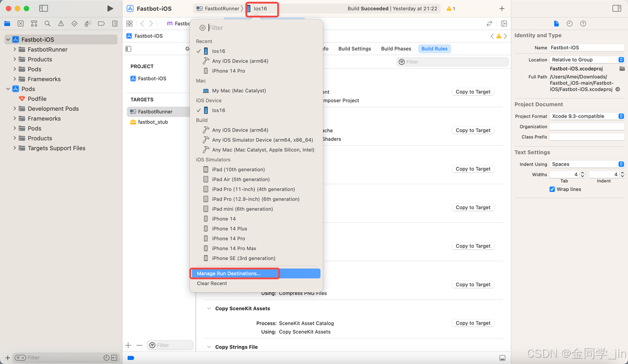The height and width of the screenshot is (364, 628).
Task: Collapse the Copy Strings File rule
Action: click(x=209, y=347)
